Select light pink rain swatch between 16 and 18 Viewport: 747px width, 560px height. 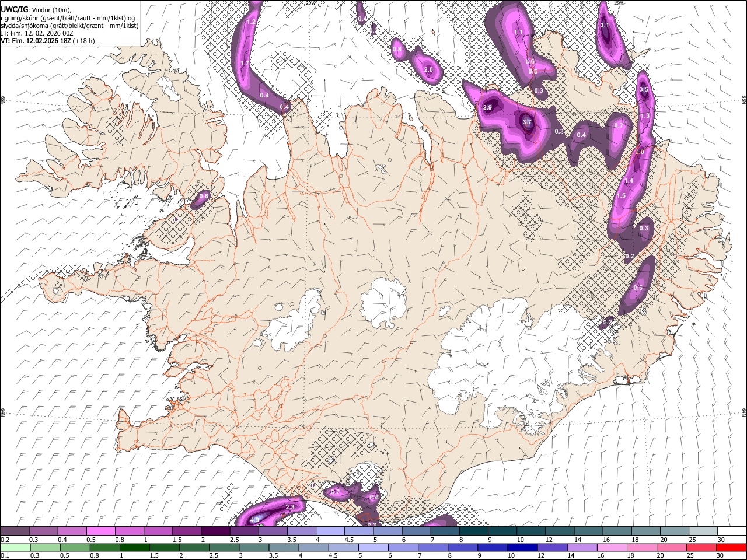tap(612, 547)
